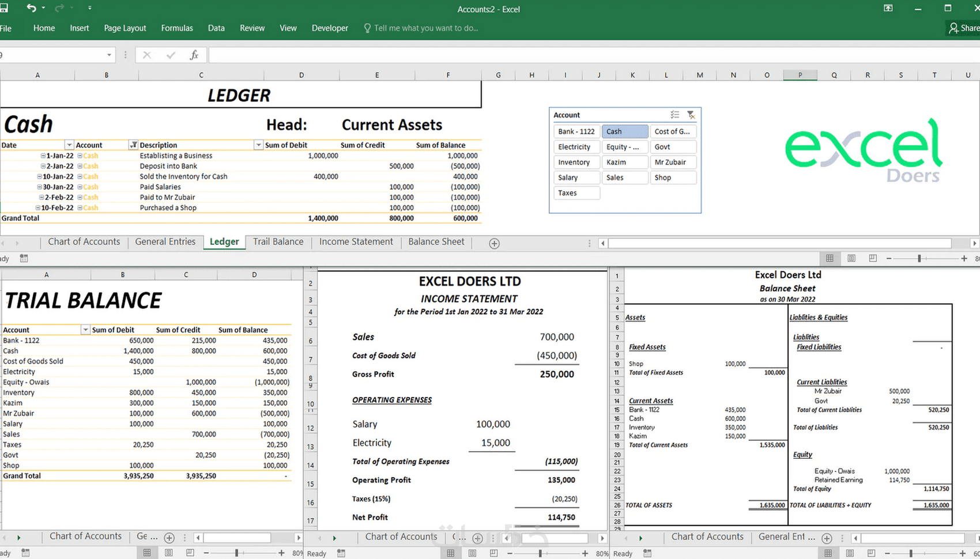Image resolution: width=980 pixels, height=559 pixels.
Task: Add a new sheet in Trial Balance window
Action: point(169,538)
